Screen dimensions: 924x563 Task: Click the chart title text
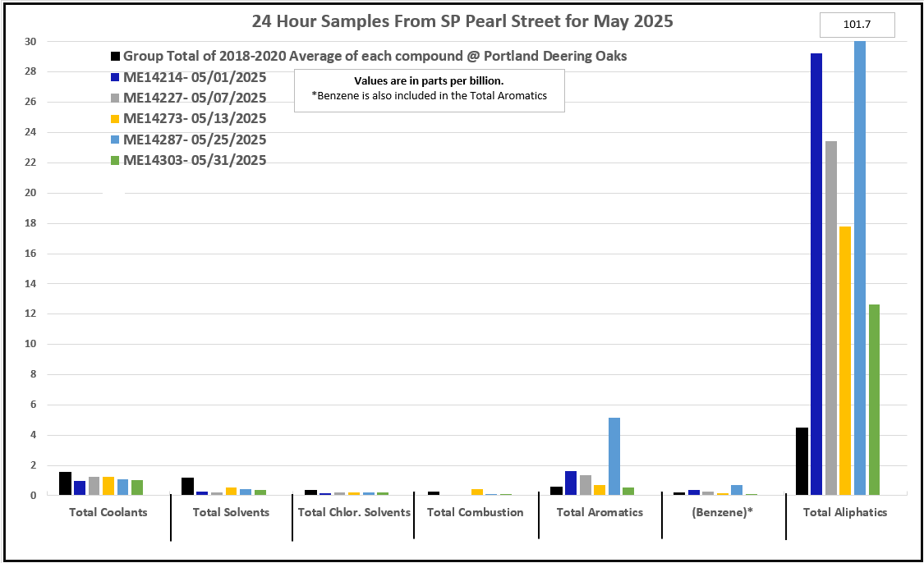coord(462,22)
